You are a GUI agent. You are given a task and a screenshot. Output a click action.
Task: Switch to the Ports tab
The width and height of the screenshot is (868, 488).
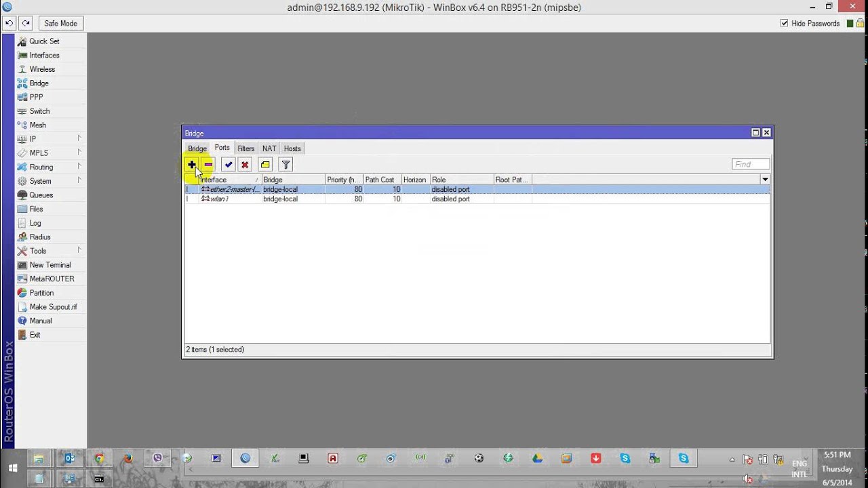point(222,148)
